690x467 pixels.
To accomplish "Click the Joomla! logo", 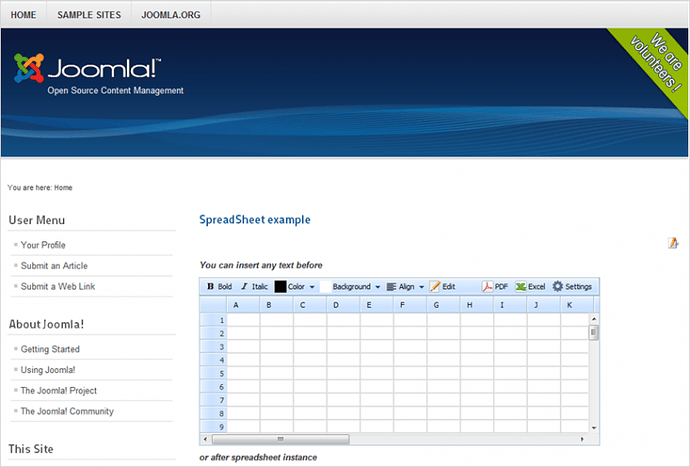I will pos(88,69).
